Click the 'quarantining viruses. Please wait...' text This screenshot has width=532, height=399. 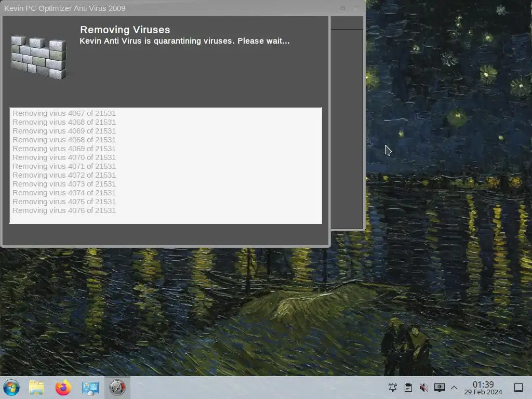click(221, 41)
